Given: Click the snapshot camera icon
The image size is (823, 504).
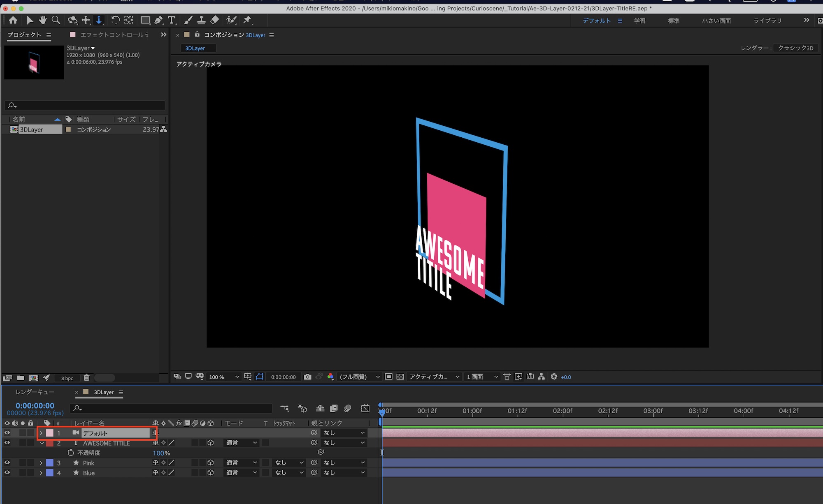Looking at the screenshot, I should click(x=307, y=377).
